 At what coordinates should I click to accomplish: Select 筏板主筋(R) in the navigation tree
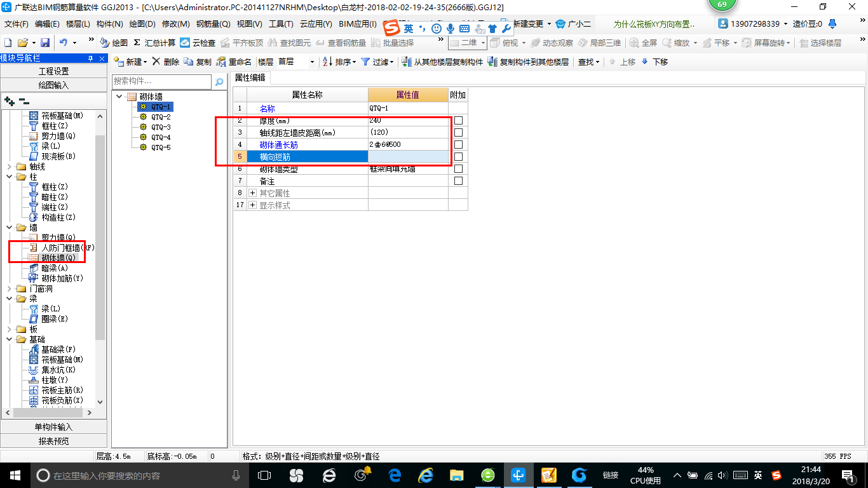tap(62, 390)
